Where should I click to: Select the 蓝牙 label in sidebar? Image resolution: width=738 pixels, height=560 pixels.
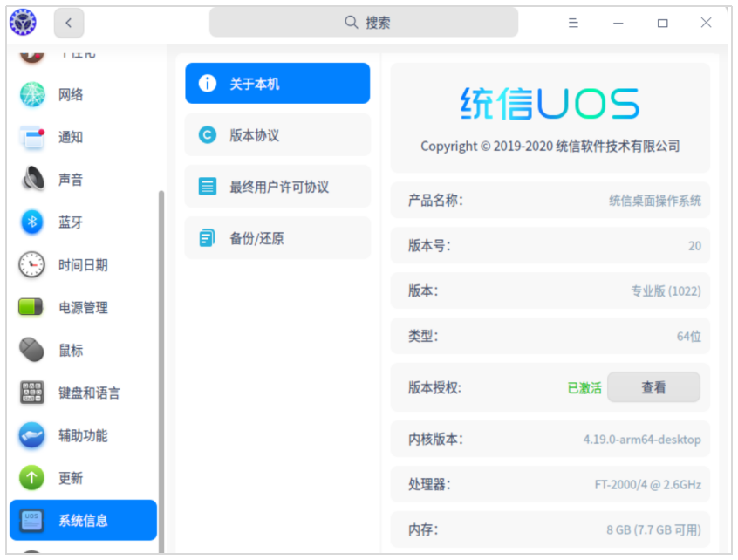point(71,222)
